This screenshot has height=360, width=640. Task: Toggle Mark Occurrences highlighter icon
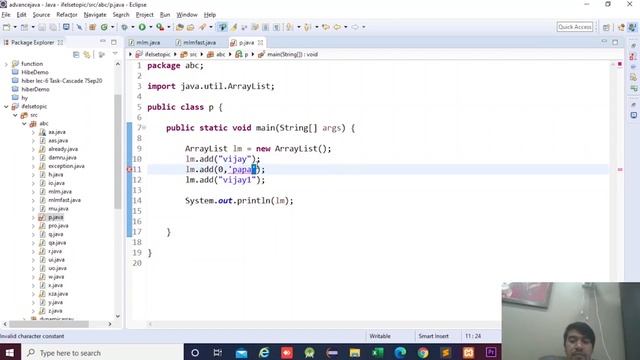pyautogui.click(x=234, y=27)
